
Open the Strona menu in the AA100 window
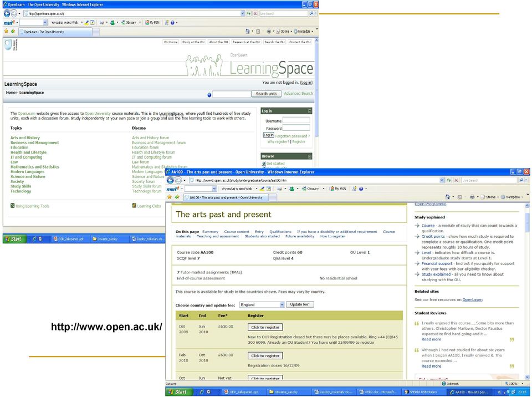[489, 197]
